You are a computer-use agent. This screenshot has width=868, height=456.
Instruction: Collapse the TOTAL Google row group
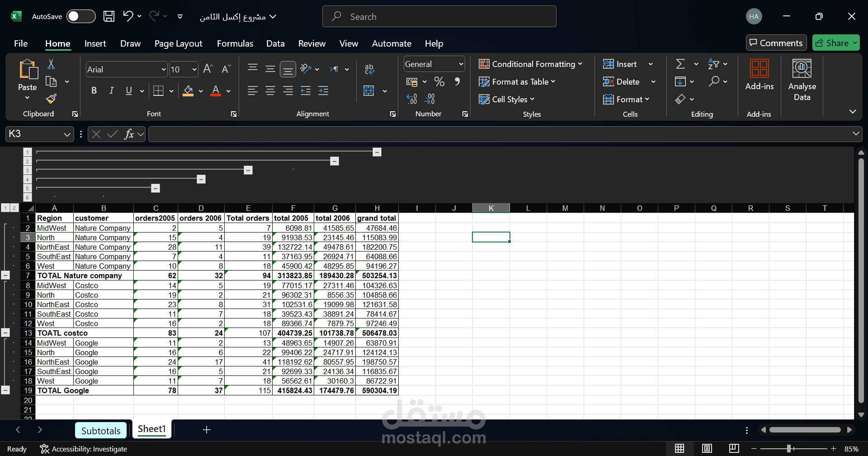point(5,390)
